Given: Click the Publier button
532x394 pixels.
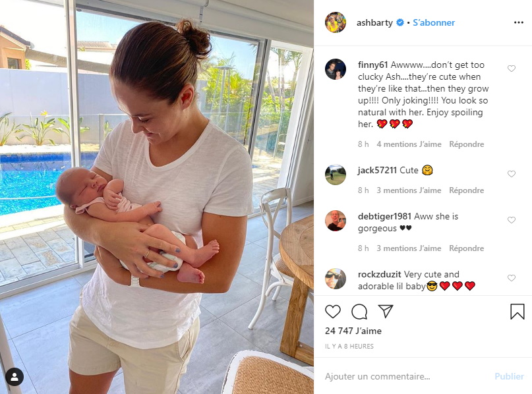Looking at the screenshot, I should click(509, 376).
